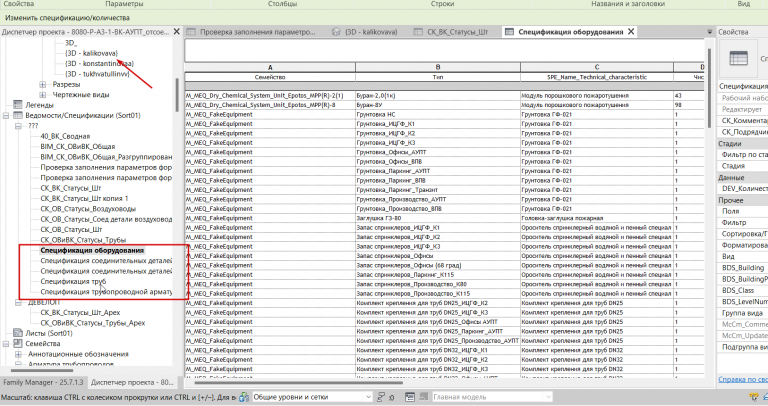Select {3D - tukhvatullinvv} view in browser
Screen dimensions: 768x406
[x=97, y=74]
